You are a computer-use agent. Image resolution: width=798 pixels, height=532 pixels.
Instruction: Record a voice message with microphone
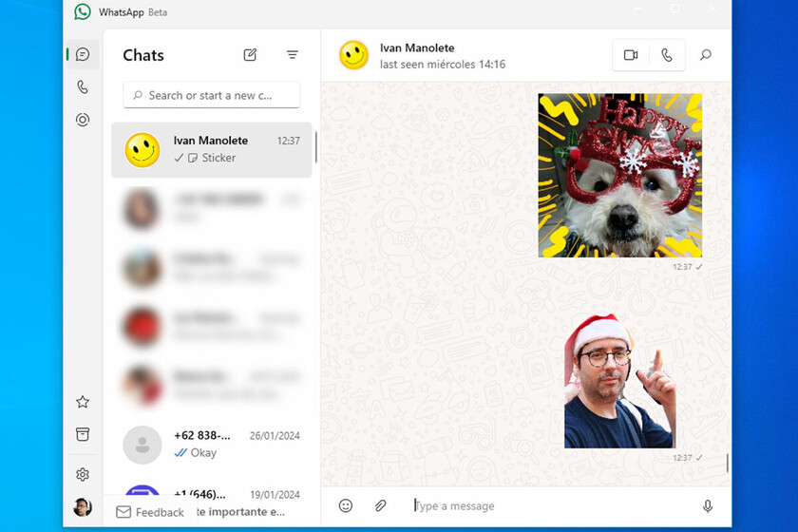(x=708, y=505)
